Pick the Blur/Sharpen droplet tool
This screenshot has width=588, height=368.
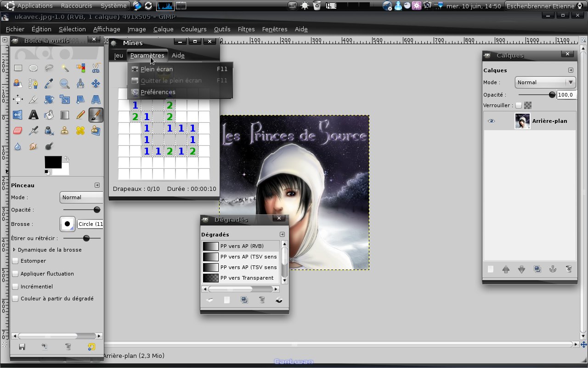click(x=18, y=146)
